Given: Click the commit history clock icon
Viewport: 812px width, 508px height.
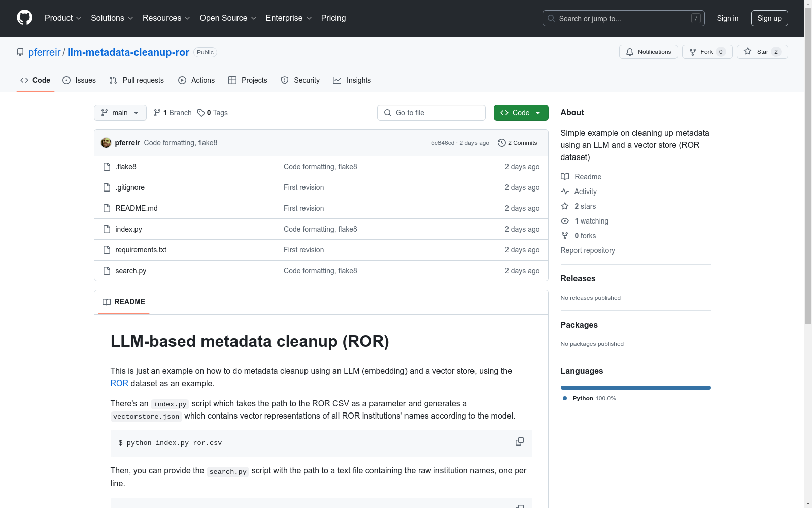Looking at the screenshot, I should (x=502, y=143).
